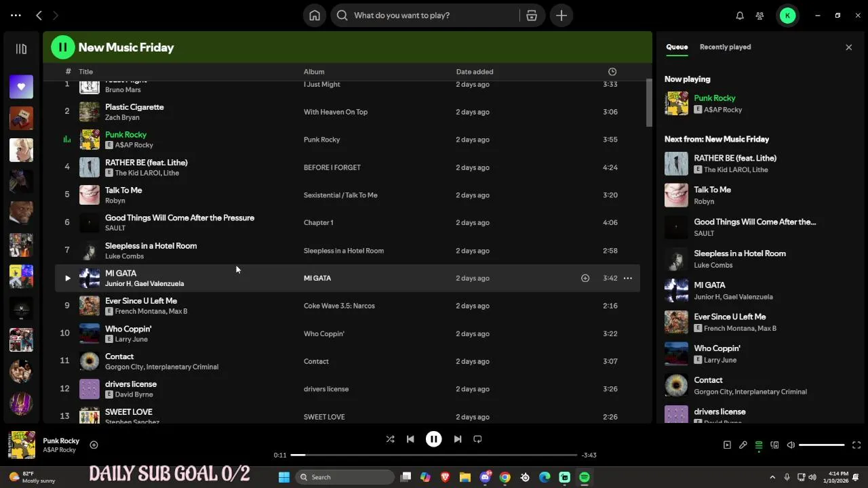Image resolution: width=868 pixels, height=488 pixels.
Task: Open album Coke Wave 3.5: Narcos
Action: 339,306
